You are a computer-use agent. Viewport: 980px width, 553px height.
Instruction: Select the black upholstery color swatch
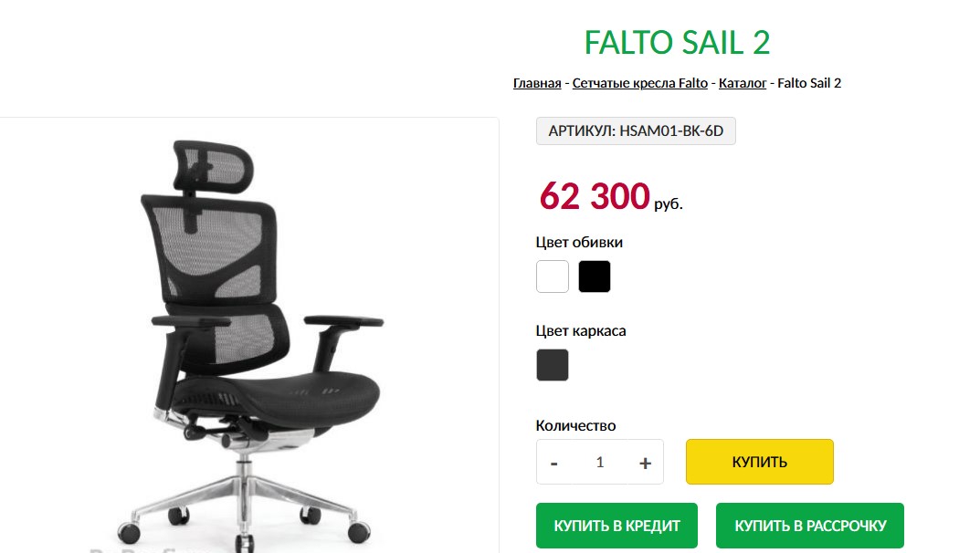(595, 276)
